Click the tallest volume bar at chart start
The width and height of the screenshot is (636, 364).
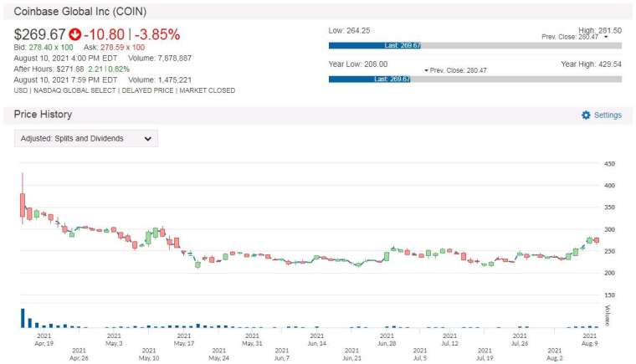[x=23, y=318]
